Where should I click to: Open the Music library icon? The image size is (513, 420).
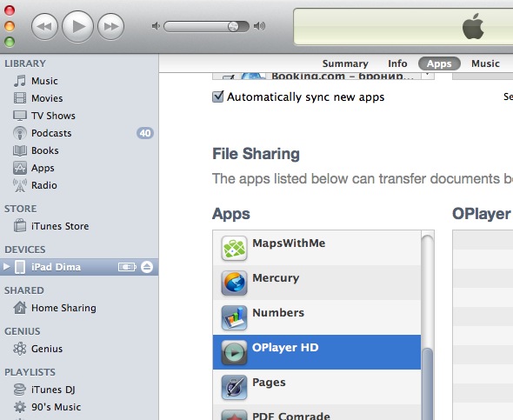[20, 81]
